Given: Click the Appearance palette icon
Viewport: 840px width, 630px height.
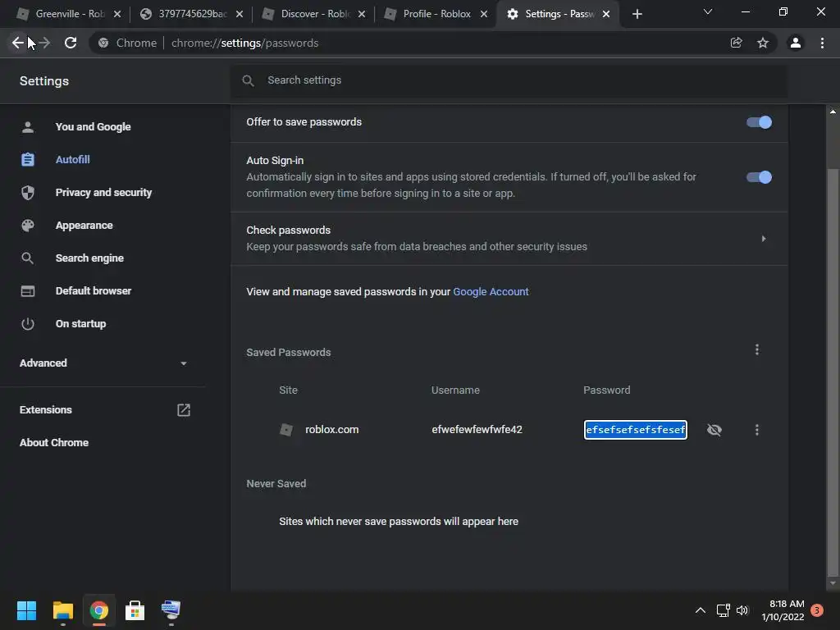Looking at the screenshot, I should tap(28, 226).
